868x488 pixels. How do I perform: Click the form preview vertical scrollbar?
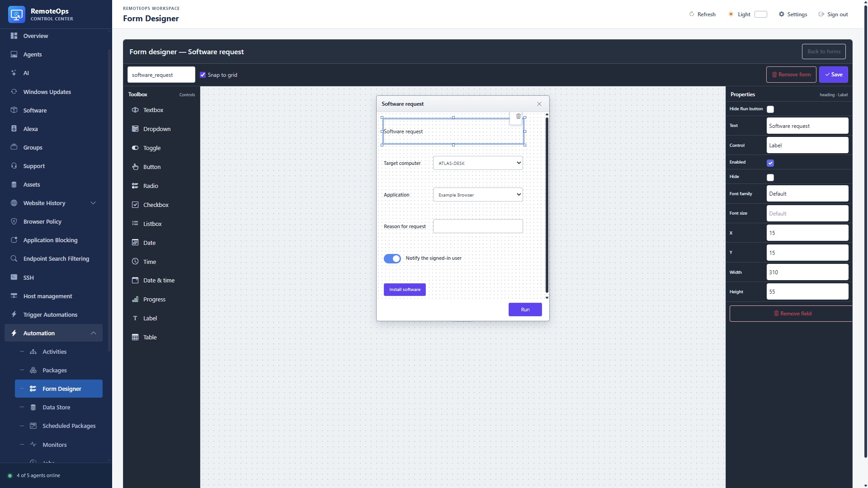tap(547, 206)
